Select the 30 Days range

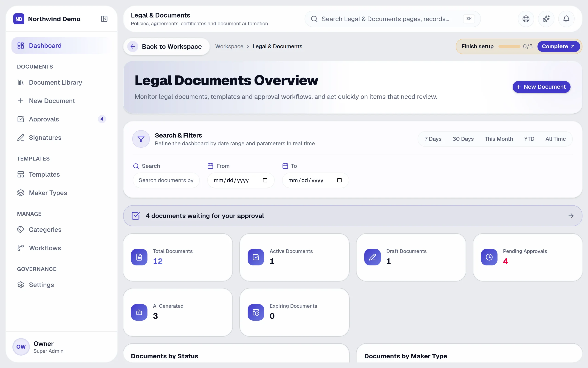(x=463, y=139)
